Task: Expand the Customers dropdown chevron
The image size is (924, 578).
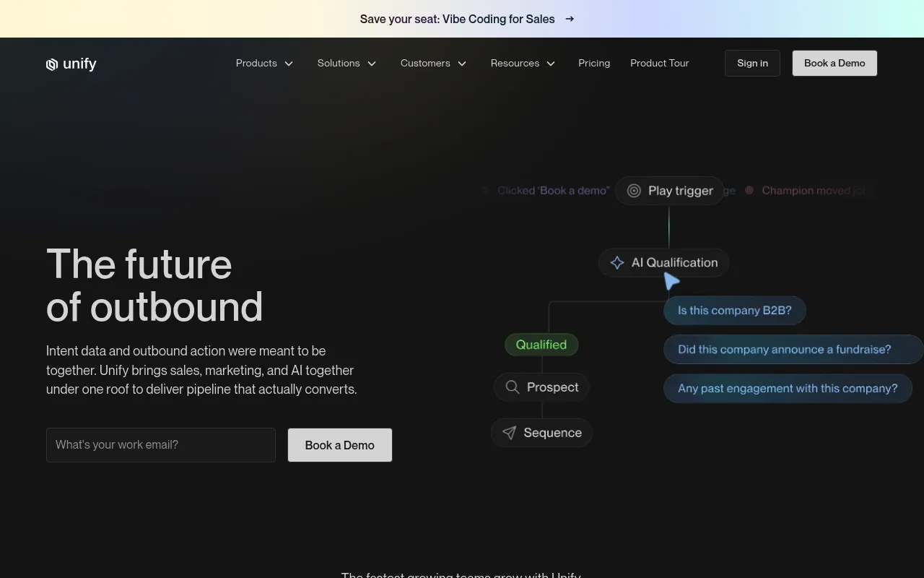Action: [x=462, y=64]
